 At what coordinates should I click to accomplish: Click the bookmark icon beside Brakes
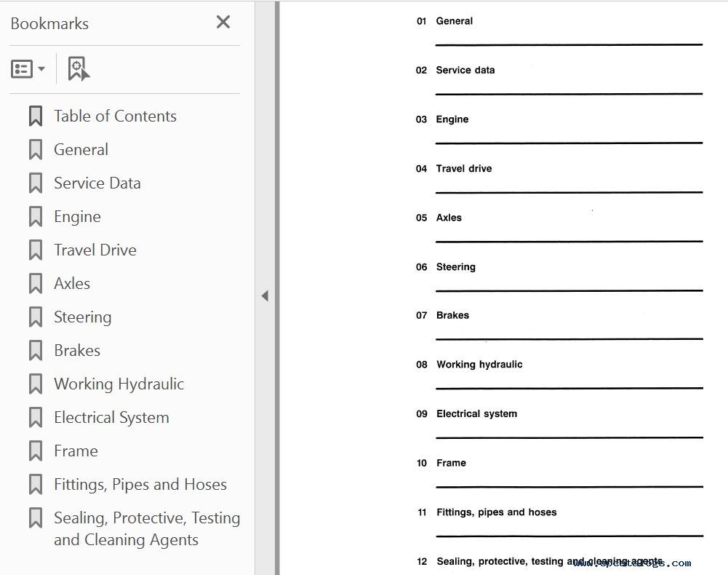(36, 351)
